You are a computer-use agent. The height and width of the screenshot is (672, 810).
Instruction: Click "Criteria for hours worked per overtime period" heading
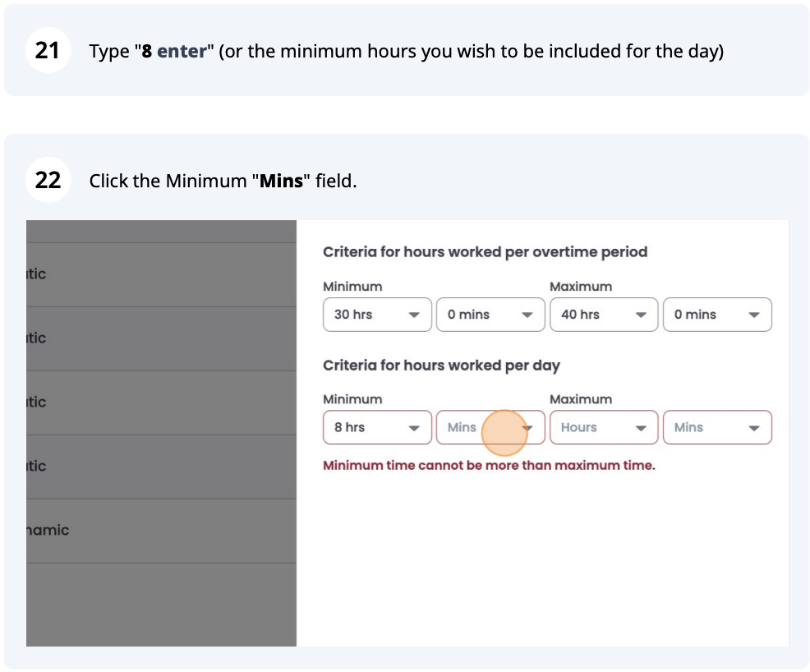pyautogui.click(x=485, y=252)
